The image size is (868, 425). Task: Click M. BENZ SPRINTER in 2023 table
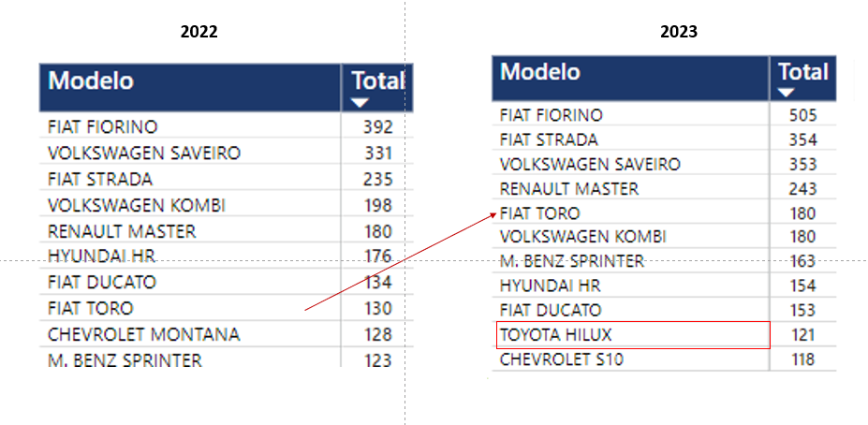click(x=571, y=261)
